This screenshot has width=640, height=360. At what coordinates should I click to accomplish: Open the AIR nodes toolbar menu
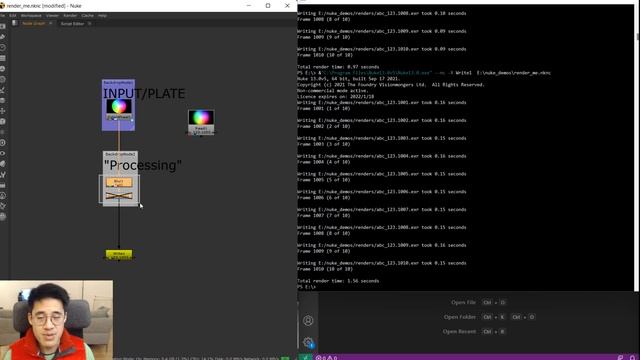[x=3, y=207]
